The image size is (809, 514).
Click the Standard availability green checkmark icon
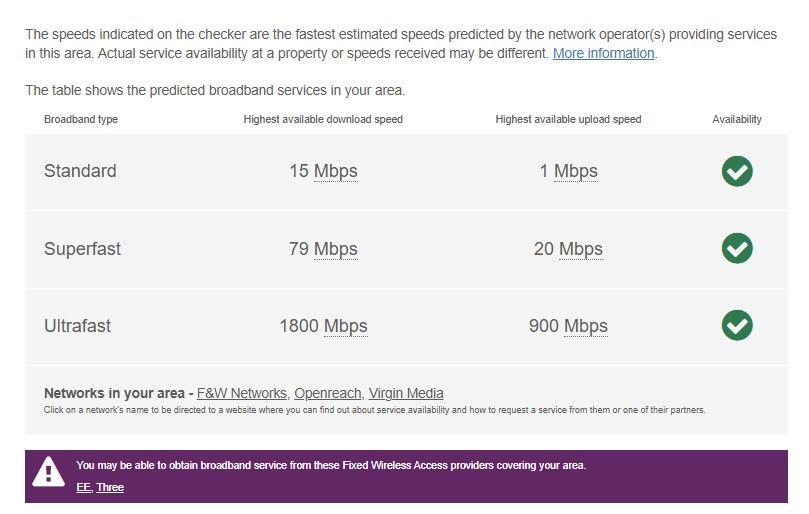[x=737, y=171]
